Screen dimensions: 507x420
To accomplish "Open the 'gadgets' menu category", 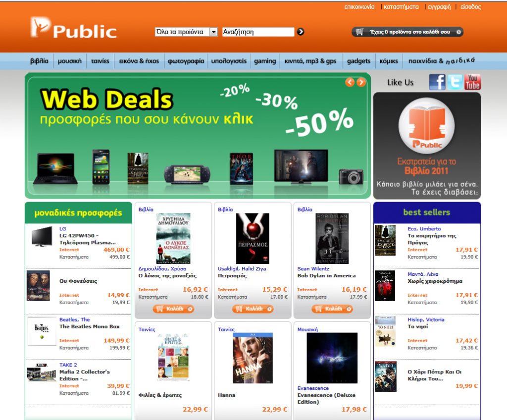I will tap(358, 61).
